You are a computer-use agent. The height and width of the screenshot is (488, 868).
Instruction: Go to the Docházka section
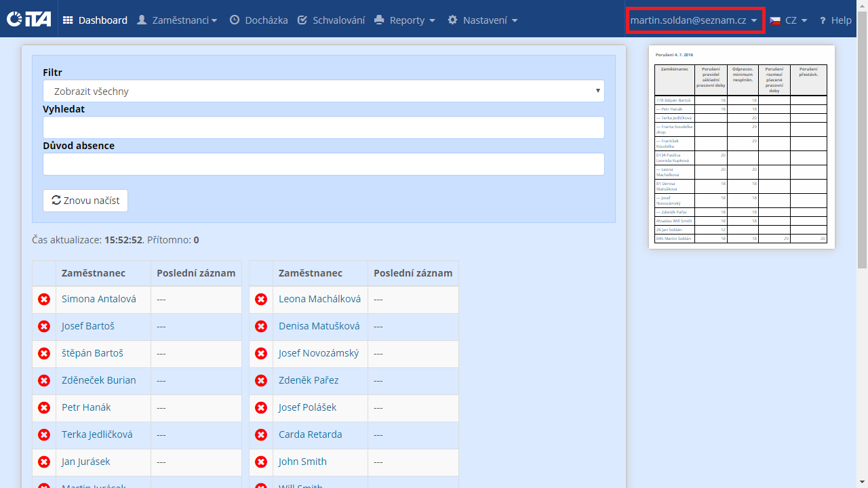258,20
